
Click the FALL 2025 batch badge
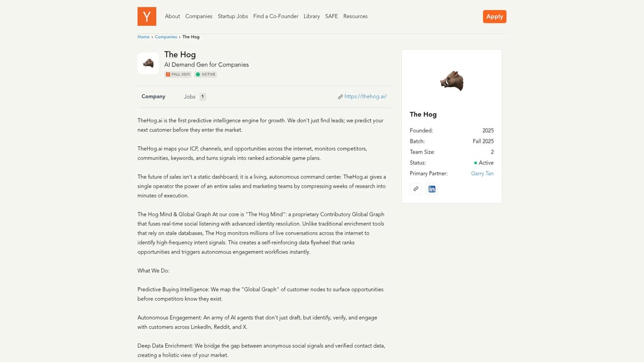(x=178, y=75)
